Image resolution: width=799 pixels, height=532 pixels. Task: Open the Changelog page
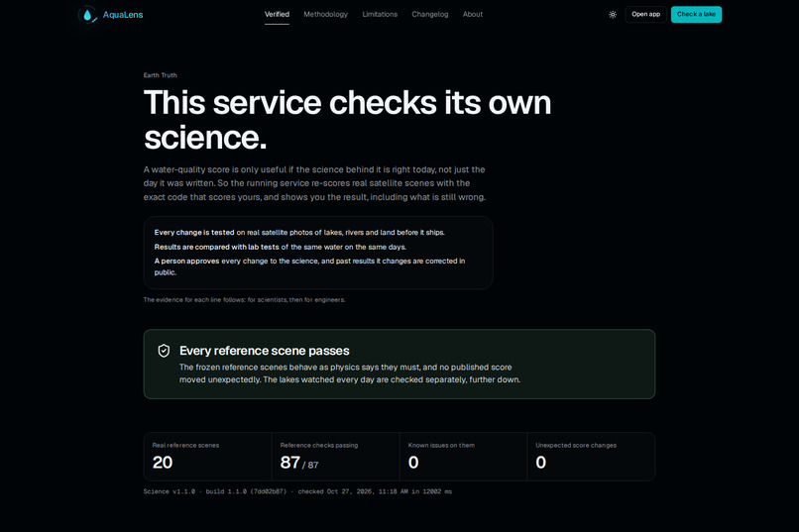tap(430, 14)
